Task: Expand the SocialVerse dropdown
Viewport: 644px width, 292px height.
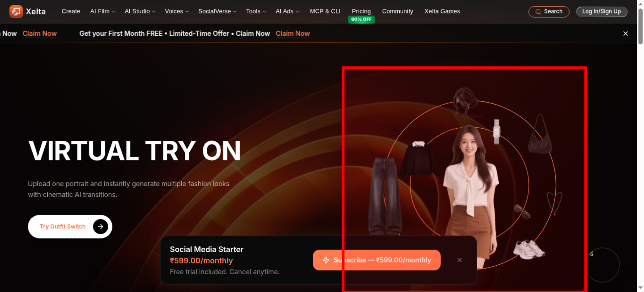Action: tap(217, 11)
